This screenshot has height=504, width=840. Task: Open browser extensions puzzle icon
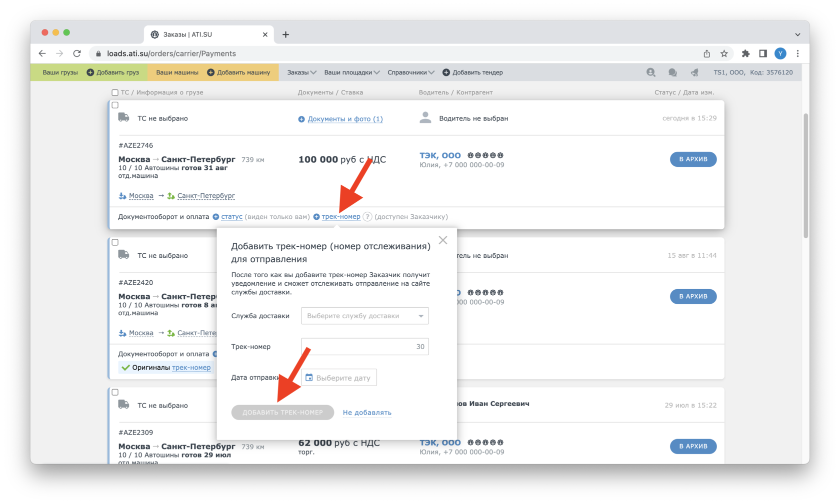(x=745, y=53)
